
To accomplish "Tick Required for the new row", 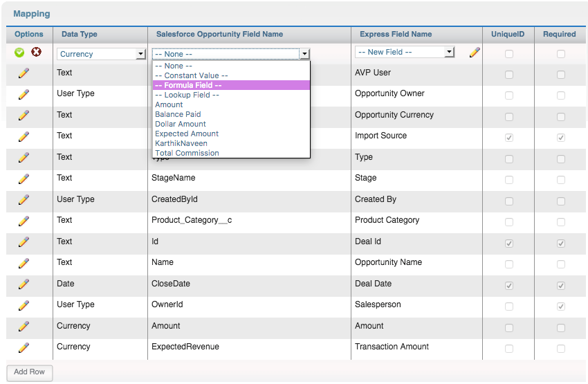I will tap(561, 54).
